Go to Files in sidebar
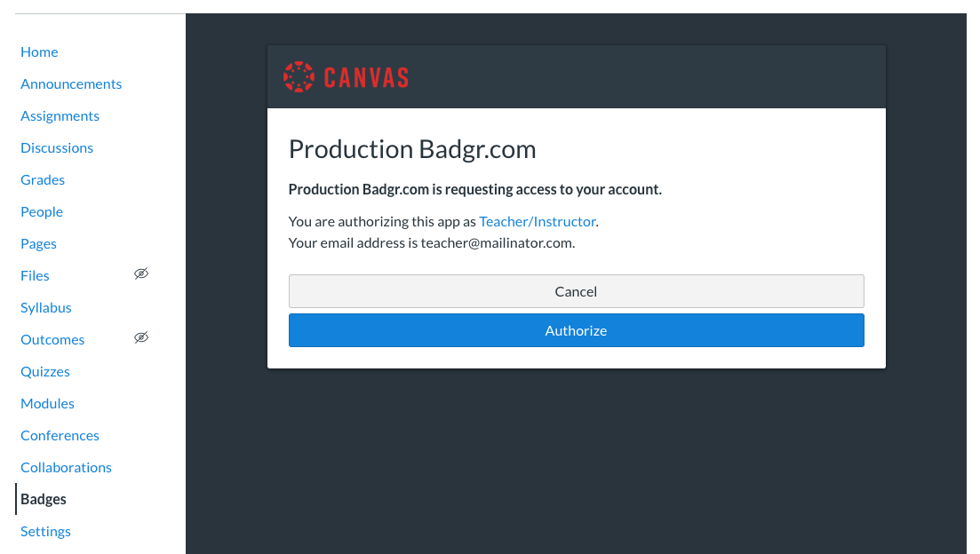The image size is (980, 554). click(x=35, y=275)
